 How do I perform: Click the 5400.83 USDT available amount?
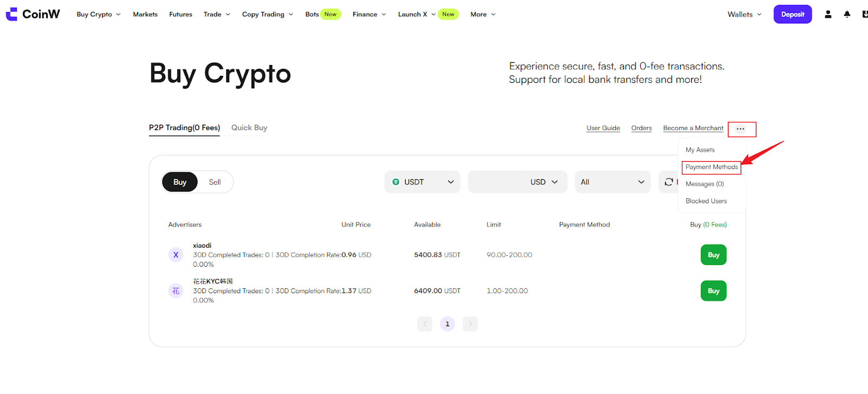click(437, 255)
